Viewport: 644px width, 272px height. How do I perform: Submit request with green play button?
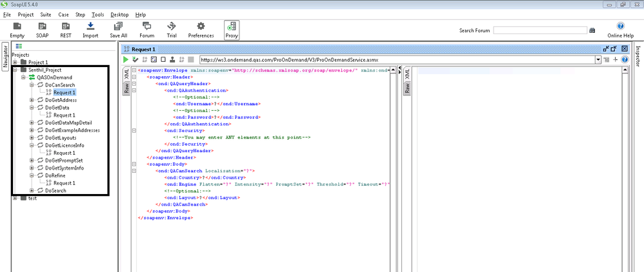126,60
